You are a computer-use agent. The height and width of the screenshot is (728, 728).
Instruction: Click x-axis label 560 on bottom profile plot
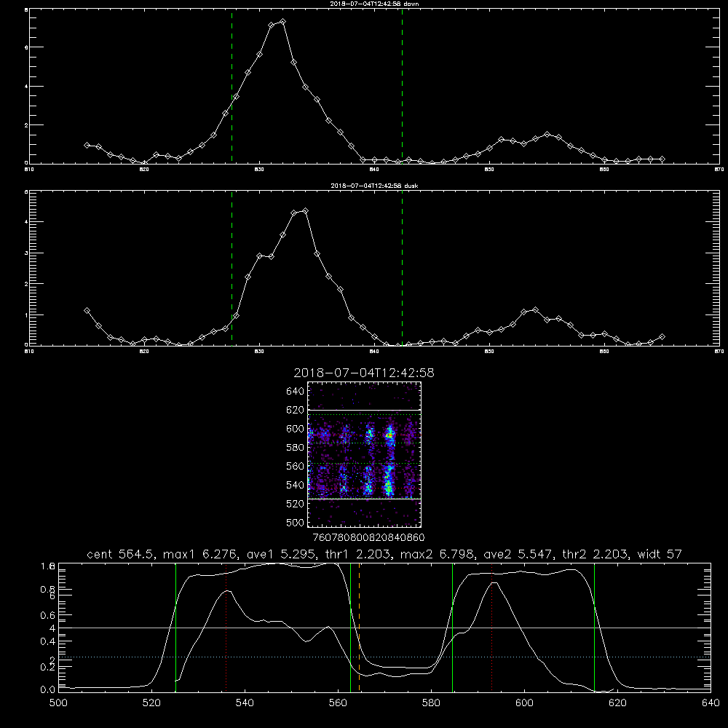[x=338, y=703]
